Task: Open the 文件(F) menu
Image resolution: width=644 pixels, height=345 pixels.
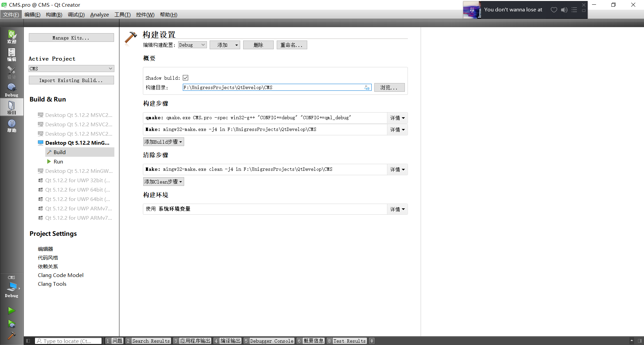Action: pyautogui.click(x=11, y=14)
